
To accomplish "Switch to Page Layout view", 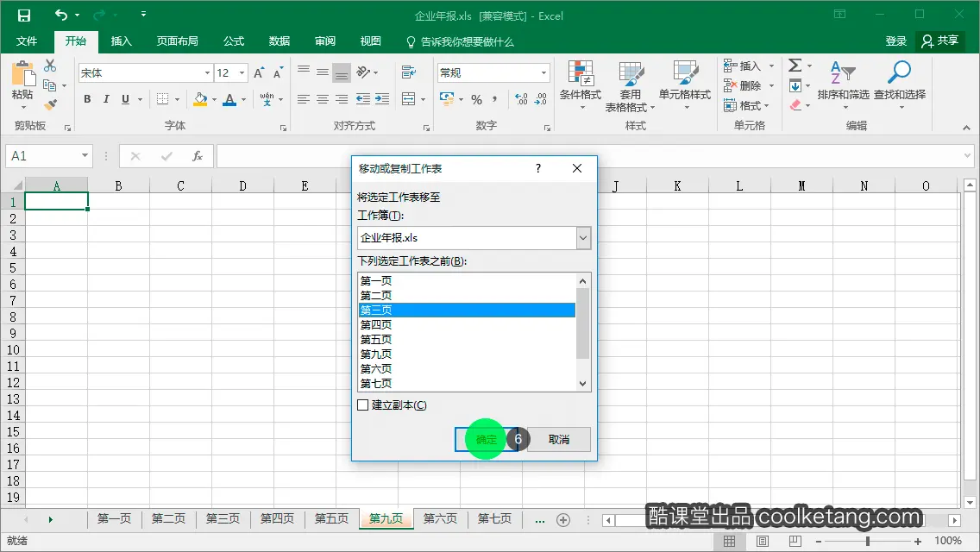I will pyautogui.click(x=763, y=541).
